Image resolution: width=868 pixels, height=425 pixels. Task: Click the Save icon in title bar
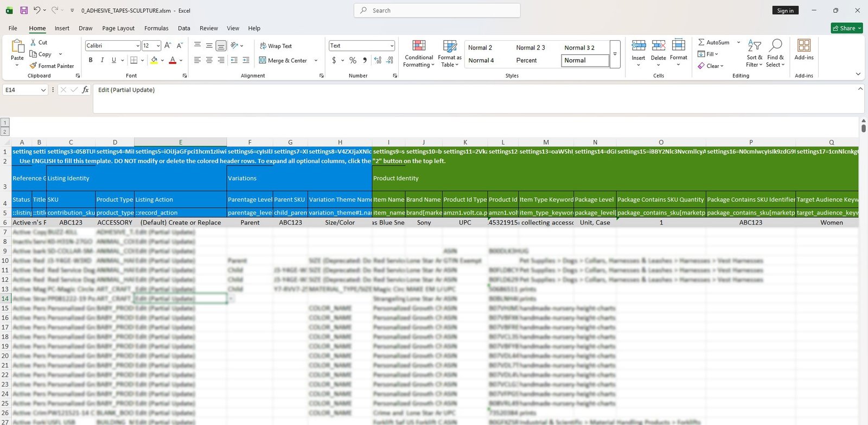(24, 10)
